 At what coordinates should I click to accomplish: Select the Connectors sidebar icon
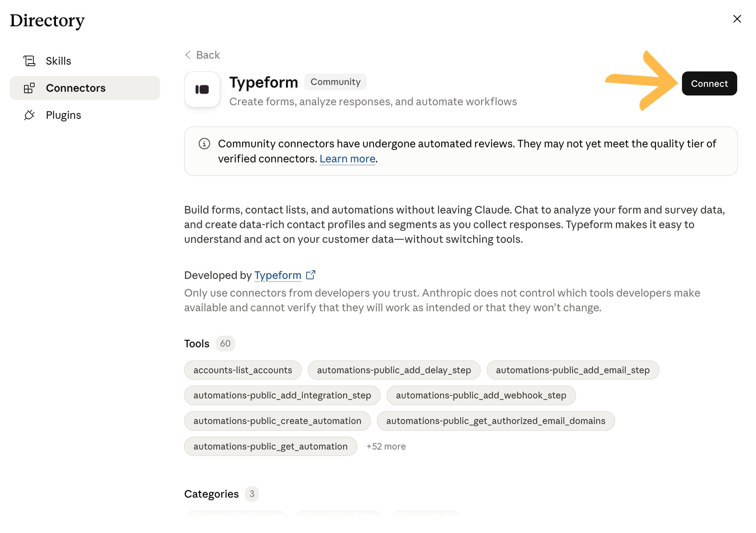(x=29, y=88)
